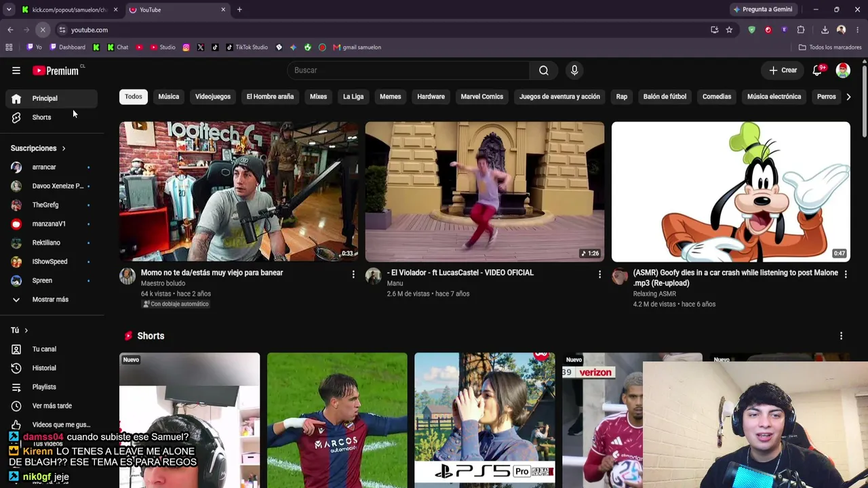Open the Todos los marcadores folder
Screen dimensions: 868x488
click(830, 47)
